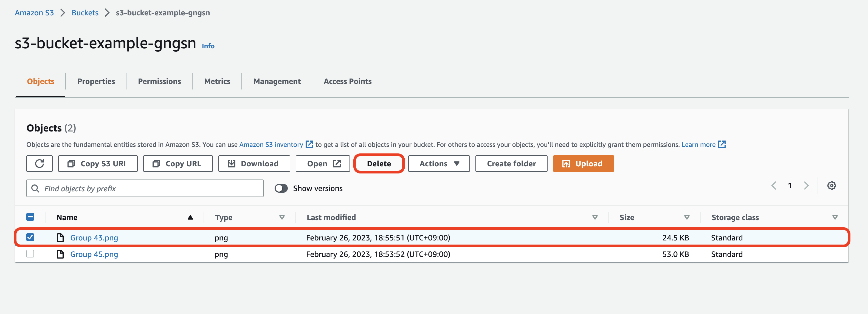
Task: Open the table preferences gear icon
Action: click(831, 186)
